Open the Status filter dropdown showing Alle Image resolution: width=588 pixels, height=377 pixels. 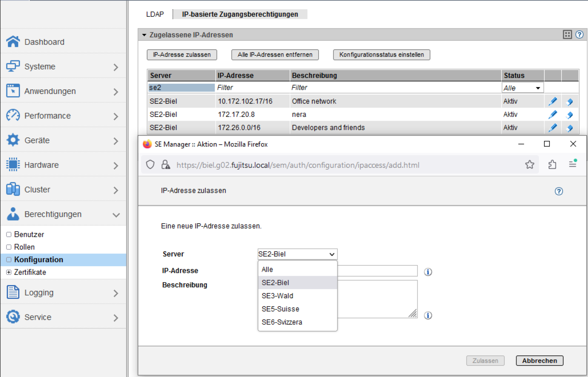point(522,88)
